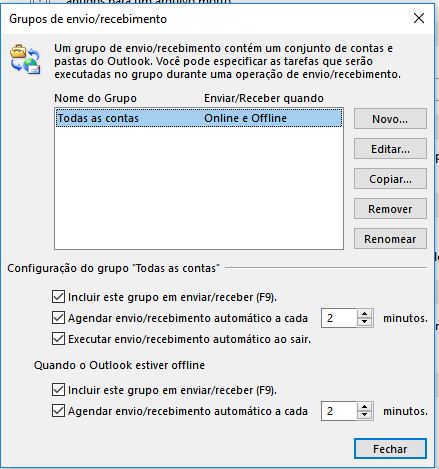The width and height of the screenshot is (439, 469).
Task: Open Editar... for the selected group
Action: (390, 149)
